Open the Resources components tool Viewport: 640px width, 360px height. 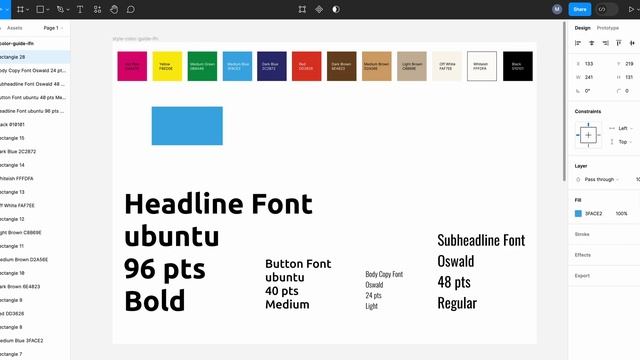(x=97, y=9)
